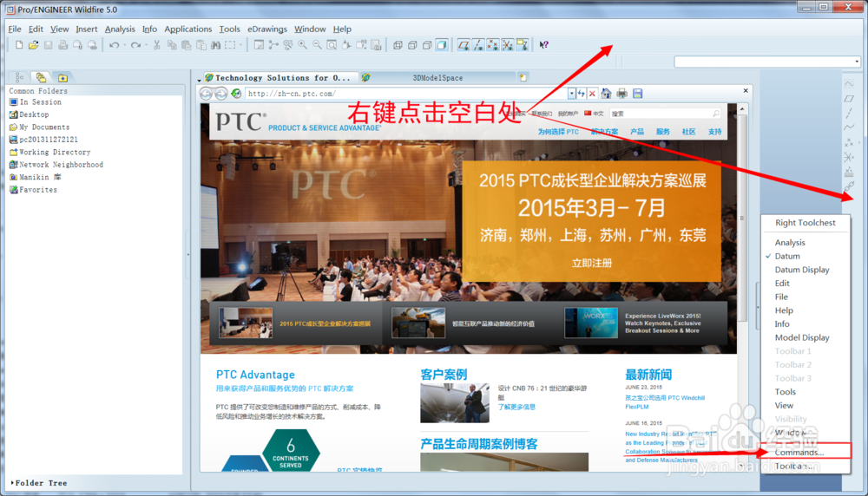Click the Datum Axis tool icon
Viewport: 868px width, 496px height.
click(x=849, y=114)
